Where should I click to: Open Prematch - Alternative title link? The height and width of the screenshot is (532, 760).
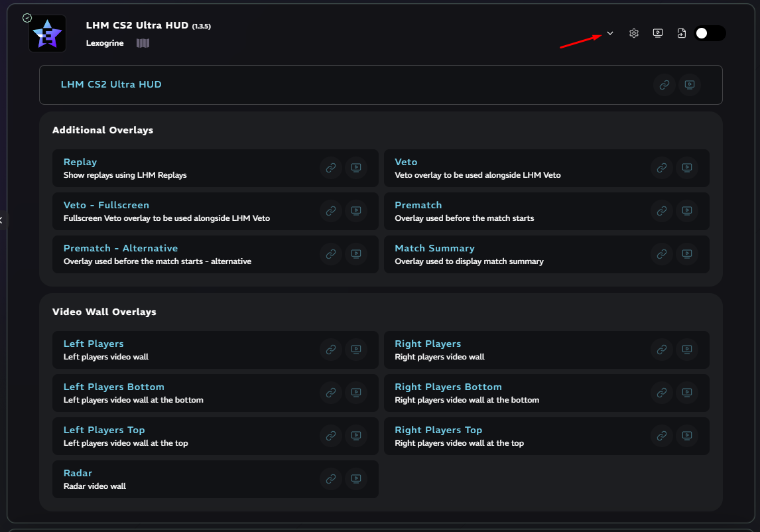tap(121, 248)
